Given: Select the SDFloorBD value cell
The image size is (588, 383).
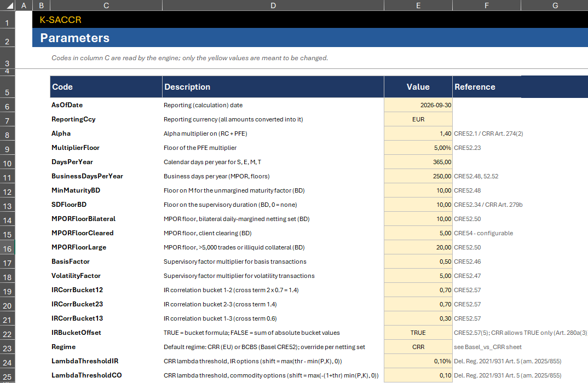Looking at the screenshot, I should pos(418,205).
